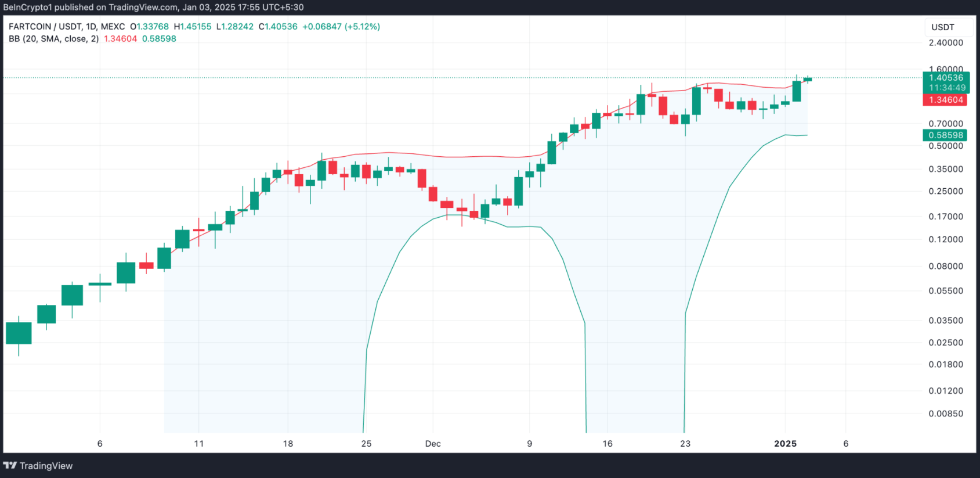
Task: Click the +0.06847 (+5.12%) change value
Action: [341, 27]
